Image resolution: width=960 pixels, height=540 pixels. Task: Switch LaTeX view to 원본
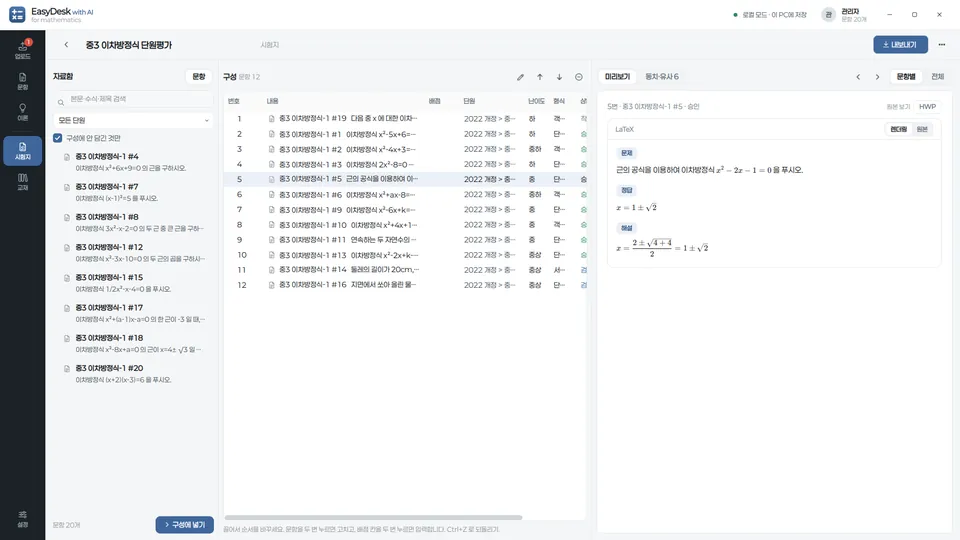click(x=922, y=129)
